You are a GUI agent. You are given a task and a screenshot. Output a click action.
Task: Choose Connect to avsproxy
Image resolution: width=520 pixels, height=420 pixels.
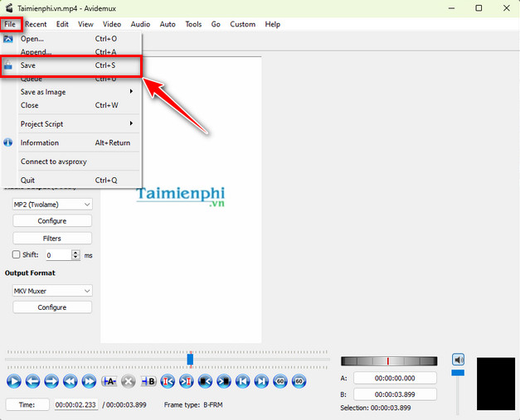[71, 162]
